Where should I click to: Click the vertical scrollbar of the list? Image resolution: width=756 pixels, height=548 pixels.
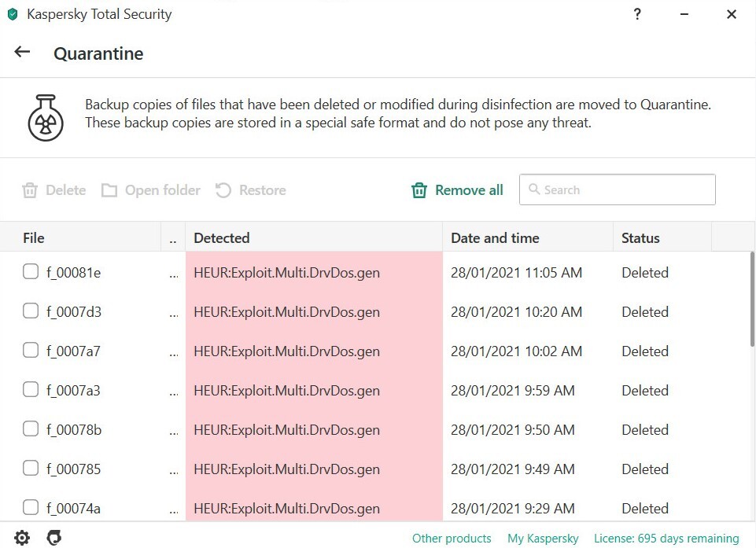click(752, 299)
